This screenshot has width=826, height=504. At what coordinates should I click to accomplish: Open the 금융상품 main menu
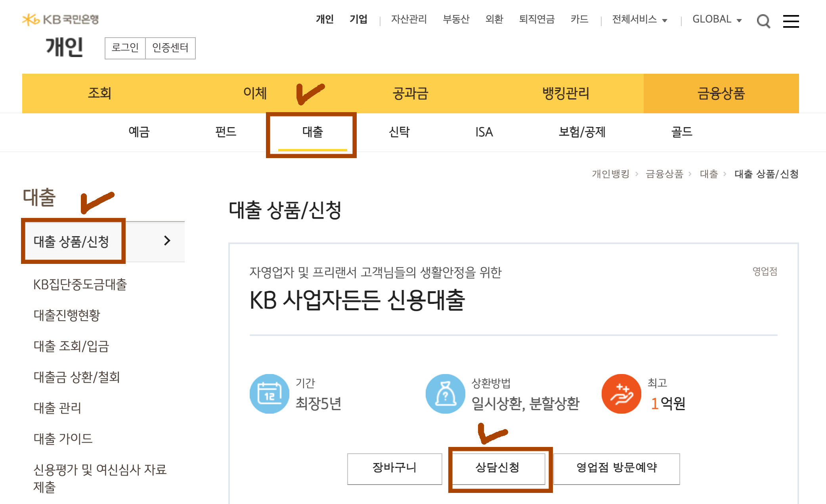tap(721, 93)
